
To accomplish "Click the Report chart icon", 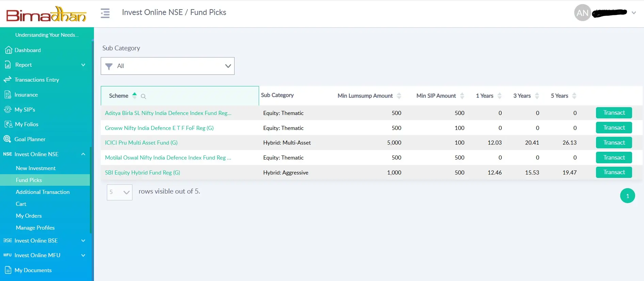I will click(x=8, y=65).
